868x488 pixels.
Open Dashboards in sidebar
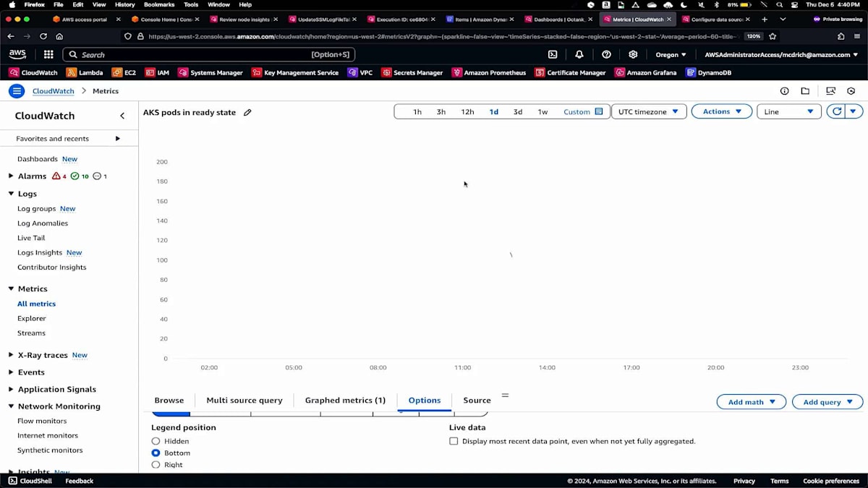[38, 158]
